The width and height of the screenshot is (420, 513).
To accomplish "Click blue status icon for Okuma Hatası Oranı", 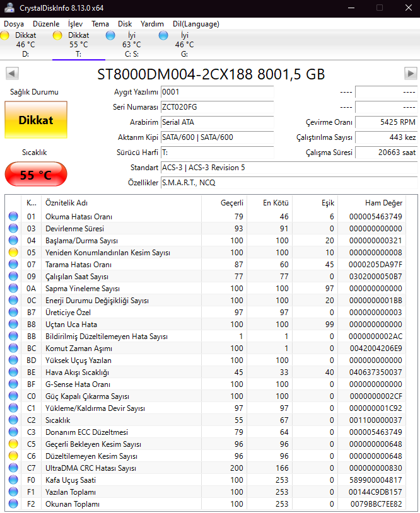I will coord(13,216).
